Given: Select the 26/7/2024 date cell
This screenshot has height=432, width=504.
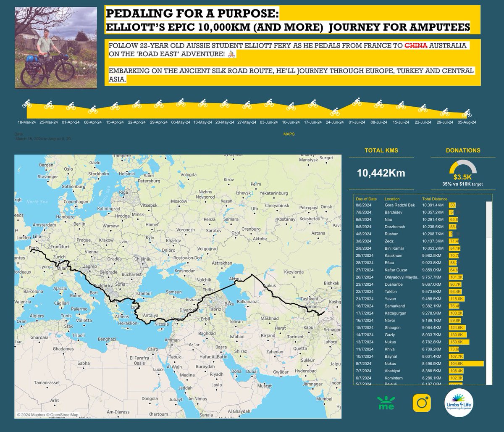Looking at the screenshot, I should (x=364, y=277).
